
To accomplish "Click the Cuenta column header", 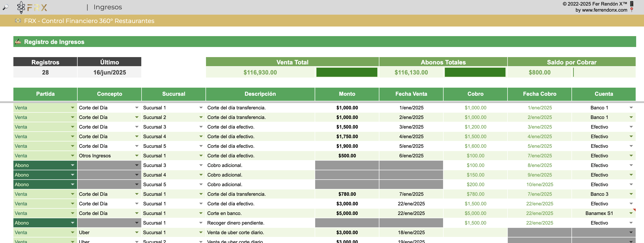I will click(x=604, y=94).
